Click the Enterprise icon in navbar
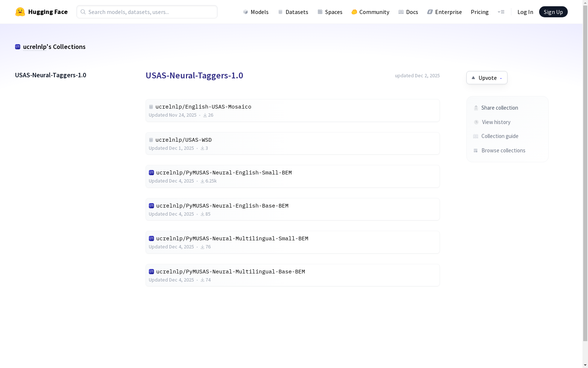 coord(430,12)
